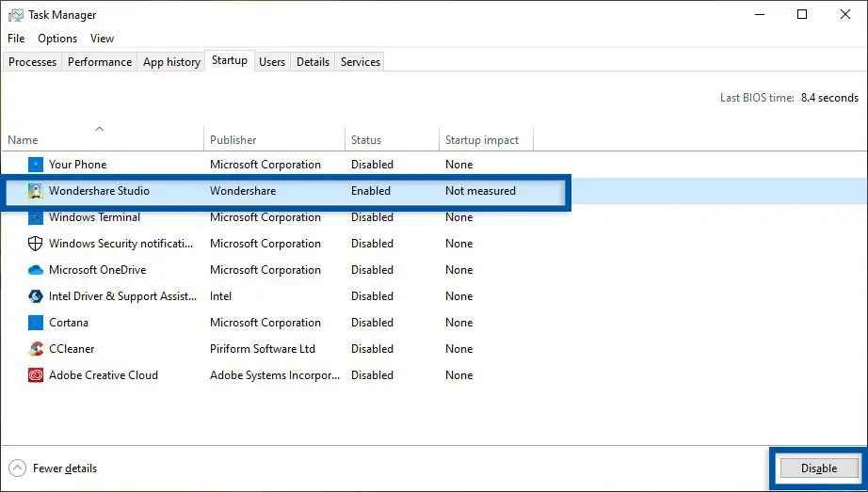Collapse view with Fewer details arrow

[x=17, y=468]
